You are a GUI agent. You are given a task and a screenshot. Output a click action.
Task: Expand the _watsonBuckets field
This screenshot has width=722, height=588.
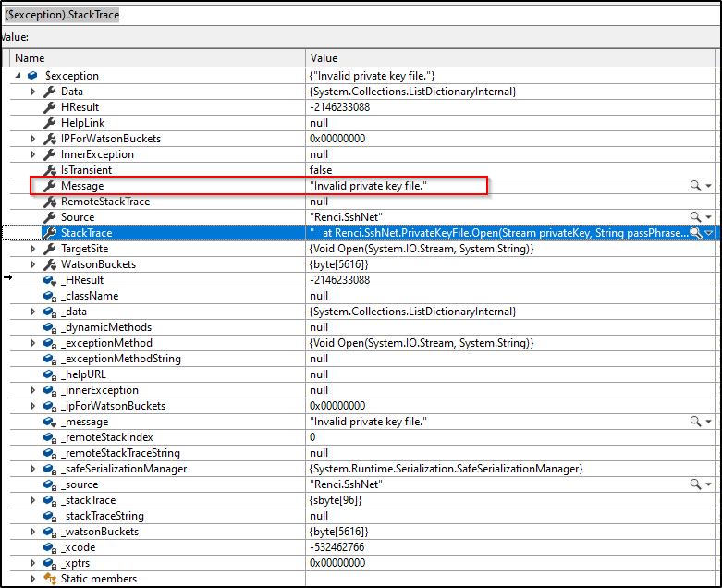[33, 532]
